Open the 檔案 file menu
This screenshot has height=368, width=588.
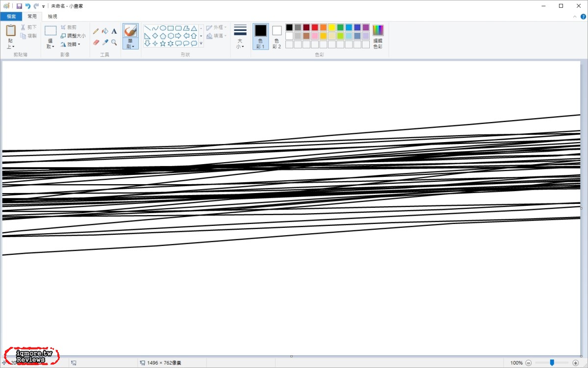[x=11, y=16]
